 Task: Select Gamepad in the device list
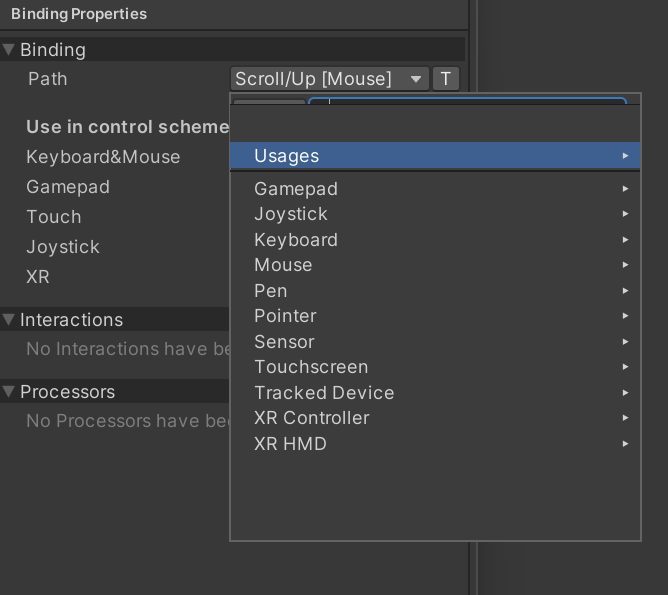click(296, 189)
